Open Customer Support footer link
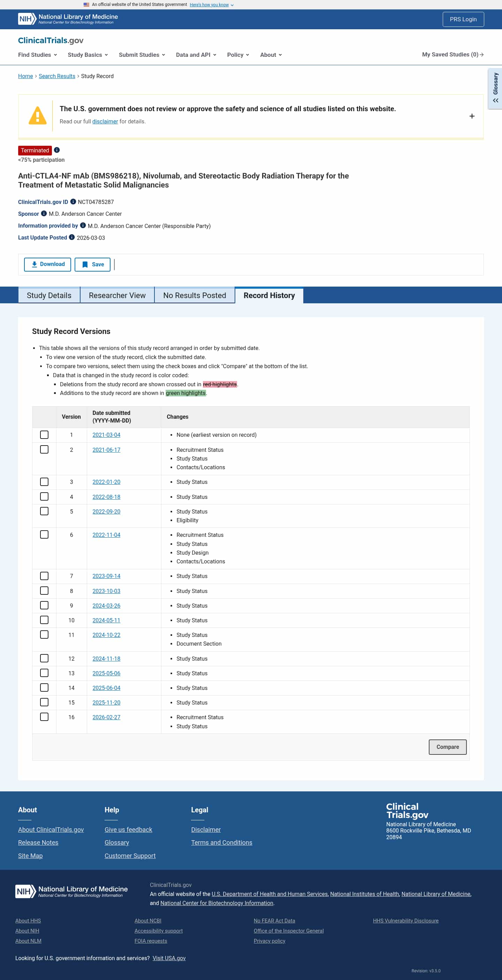 130,856
